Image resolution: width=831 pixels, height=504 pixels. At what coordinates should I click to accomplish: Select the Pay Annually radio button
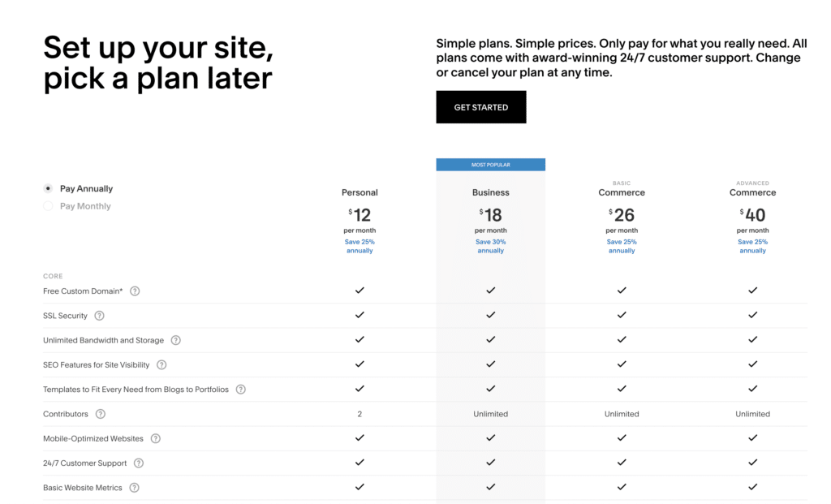point(48,188)
